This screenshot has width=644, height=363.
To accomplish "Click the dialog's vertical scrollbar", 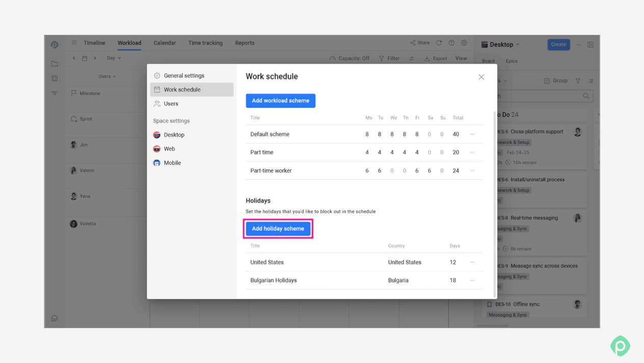I will 495,204.
